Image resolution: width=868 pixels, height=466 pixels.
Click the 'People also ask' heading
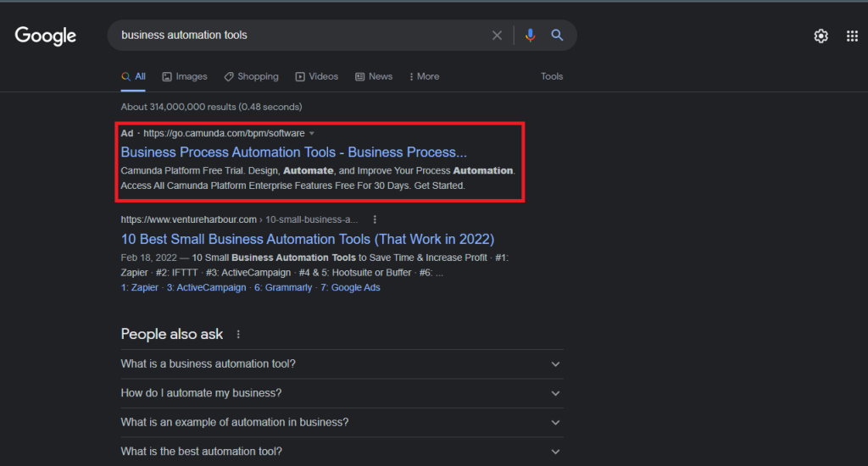(171, 335)
